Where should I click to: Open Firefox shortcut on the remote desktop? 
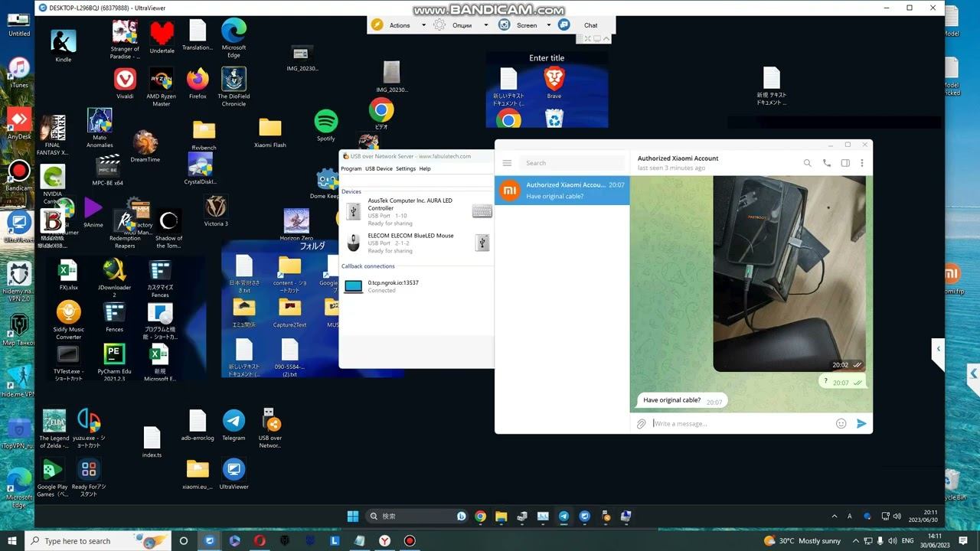coord(198,83)
